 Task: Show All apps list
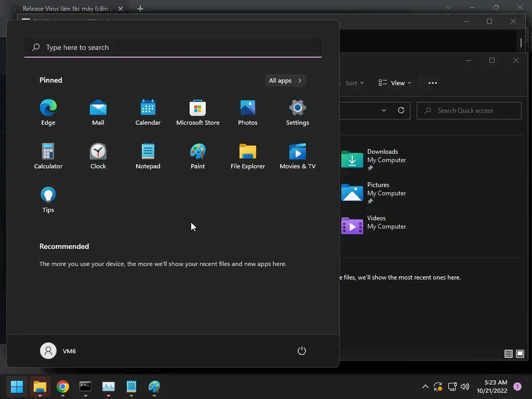click(x=285, y=81)
